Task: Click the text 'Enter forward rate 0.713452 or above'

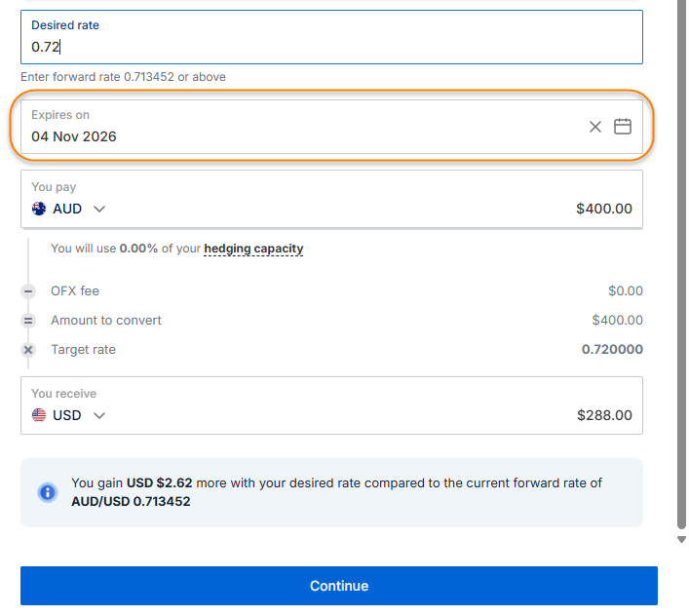Action: coord(123,77)
